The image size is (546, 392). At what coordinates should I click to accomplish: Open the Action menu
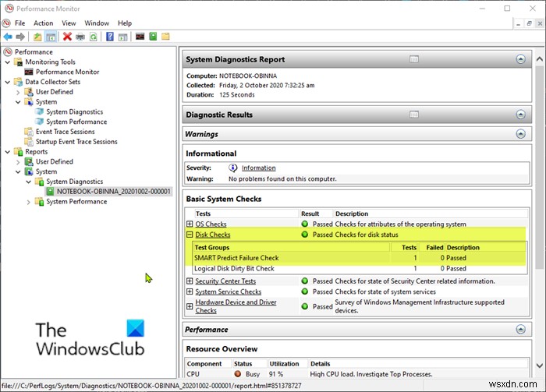43,23
